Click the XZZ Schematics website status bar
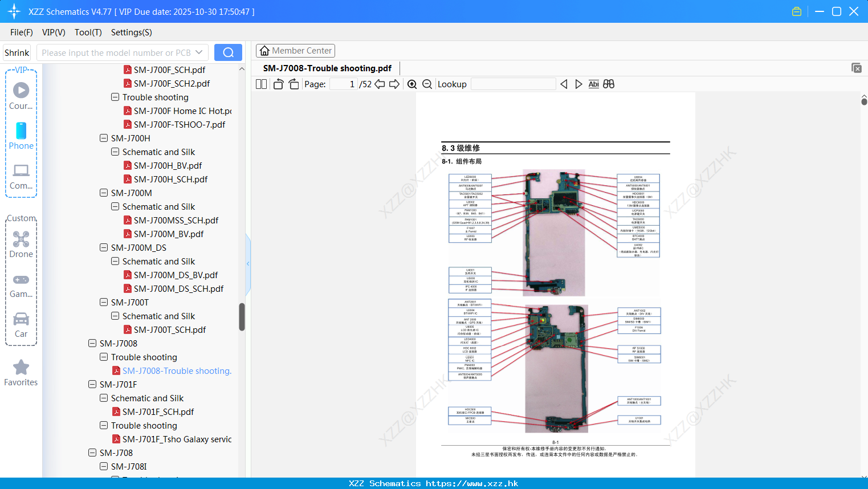This screenshot has width=868, height=489. coord(434,483)
